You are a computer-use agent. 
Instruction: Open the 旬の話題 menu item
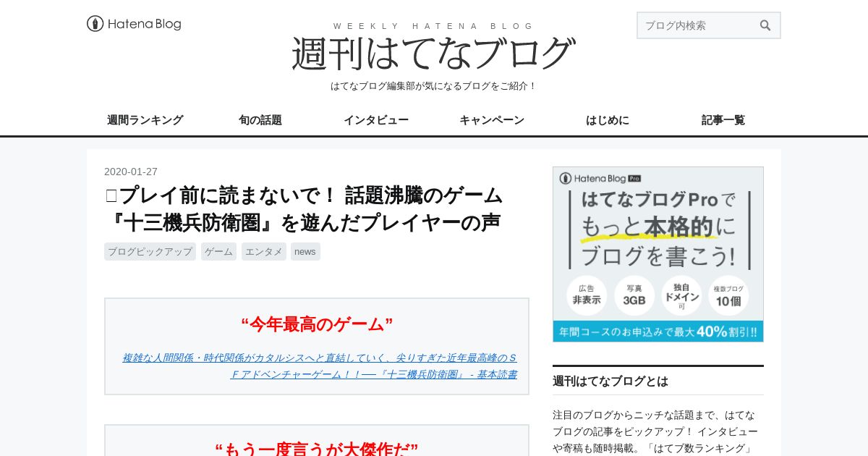[x=260, y=120]
